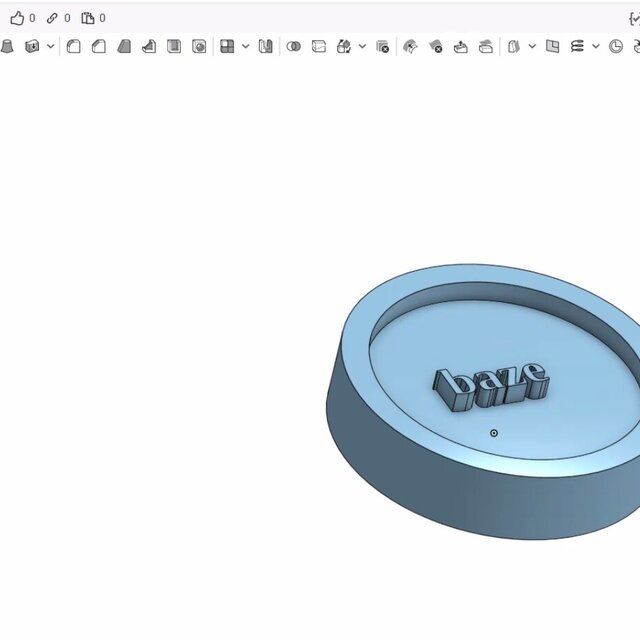Select the embossed "baze" text on model
640x640 pixels.
click(490, 386)
